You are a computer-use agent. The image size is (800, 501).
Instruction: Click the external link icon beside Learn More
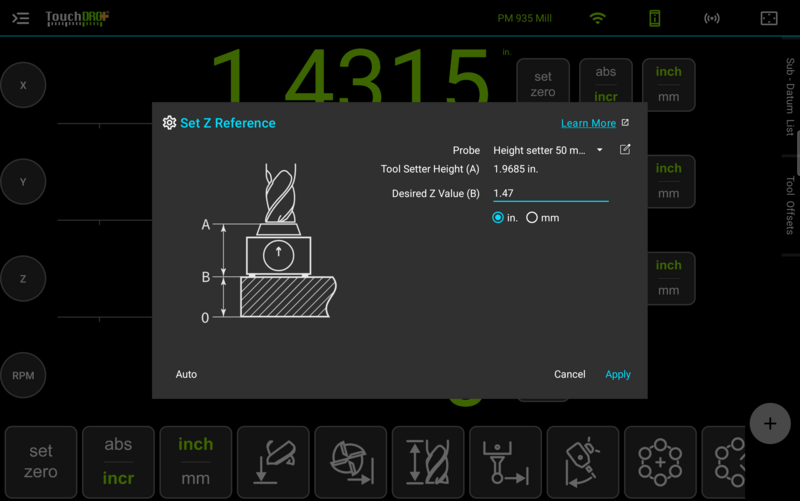click(x=626, y=123)
